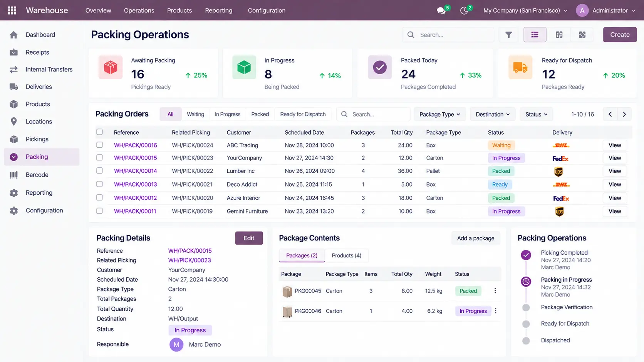The height and width of the screenshot is (362, 644).
Task: Select the Ready for Dispatch tab
Action: click(x=303, y=114)
